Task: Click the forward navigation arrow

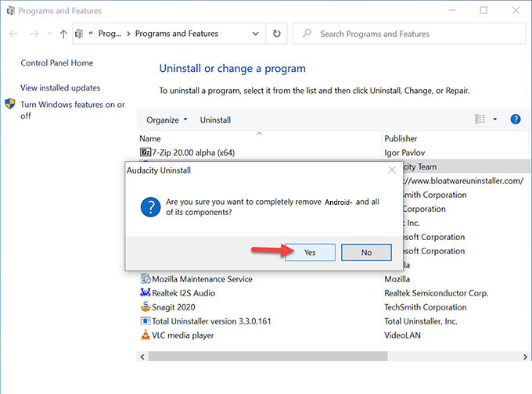Action: coord(34,34)
